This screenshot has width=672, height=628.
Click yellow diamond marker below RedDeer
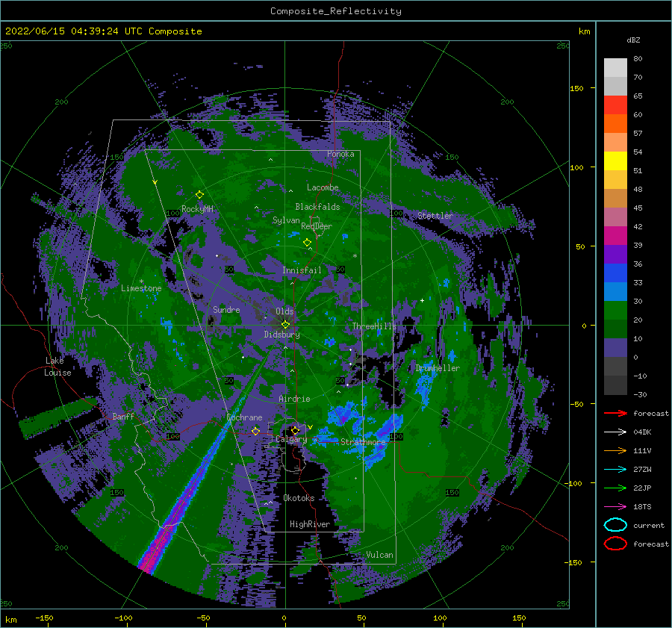coord(307,242)
